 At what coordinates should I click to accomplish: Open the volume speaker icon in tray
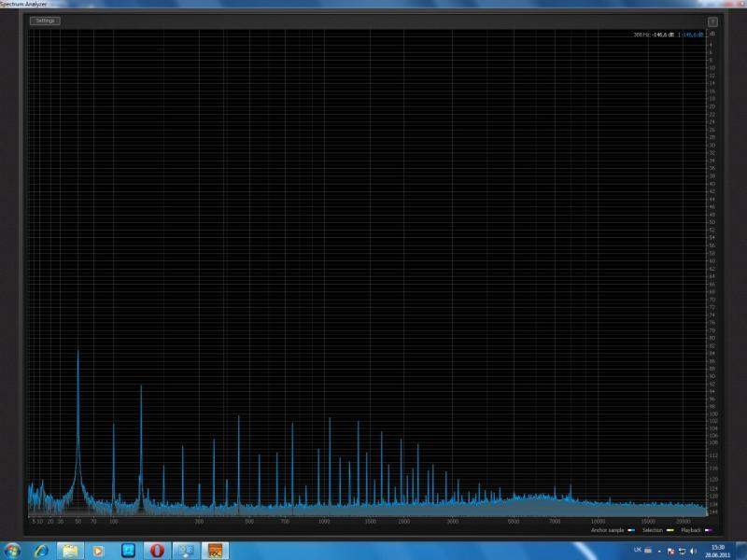[694, 550]
